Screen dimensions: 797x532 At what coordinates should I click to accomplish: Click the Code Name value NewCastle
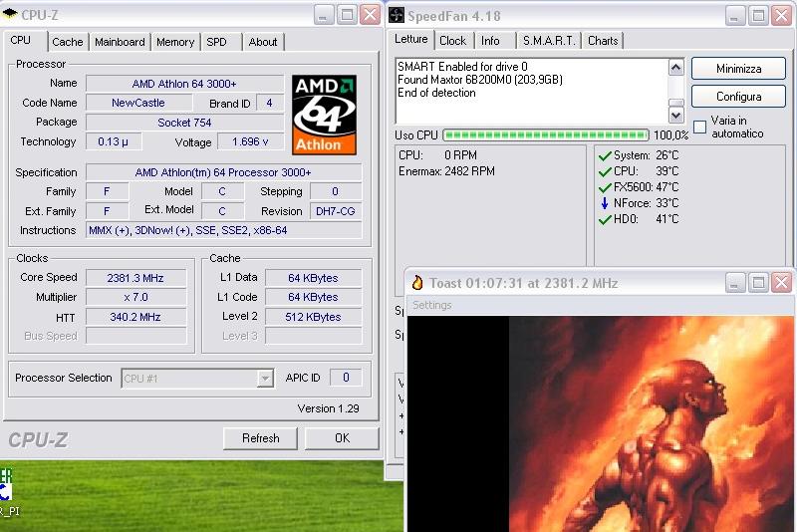tap(138, 103)
